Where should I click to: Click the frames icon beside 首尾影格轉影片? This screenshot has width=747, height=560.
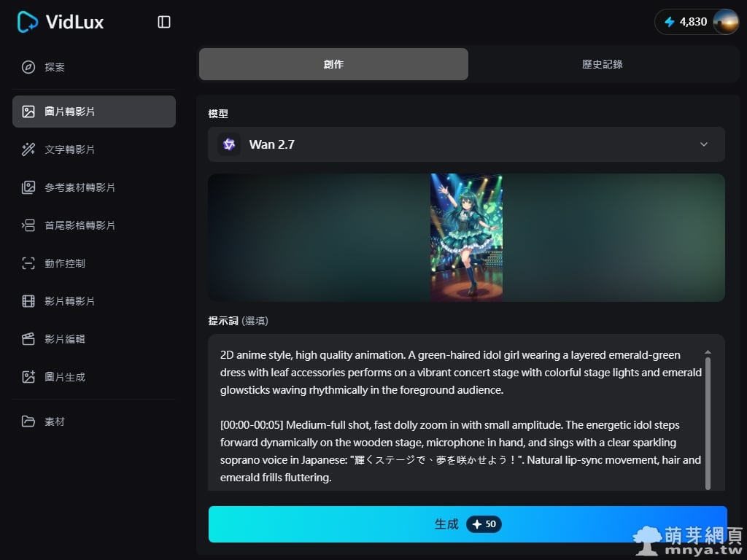[x=28, y=225]
